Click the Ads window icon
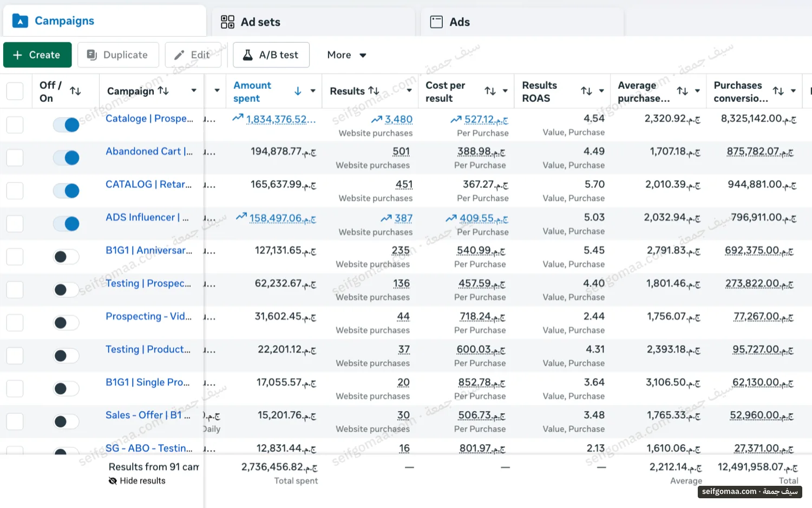The width and height of the screenshot is (812, 508). (436, 22)
